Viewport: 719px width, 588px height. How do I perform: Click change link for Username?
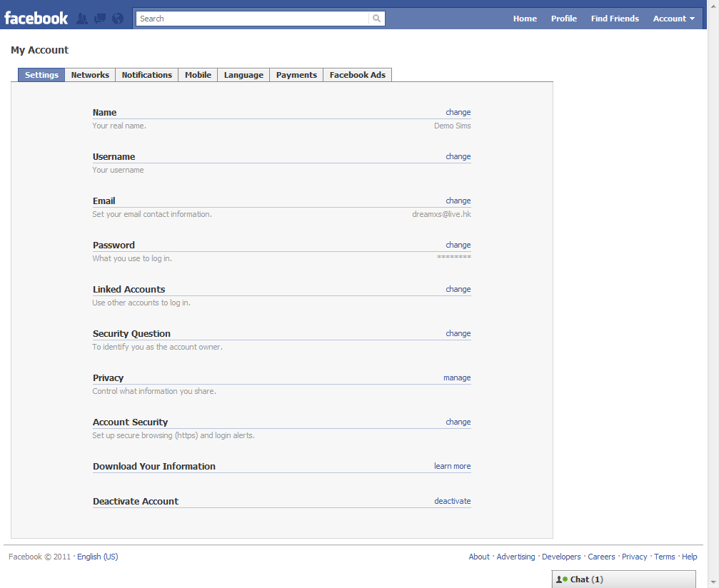458,156
